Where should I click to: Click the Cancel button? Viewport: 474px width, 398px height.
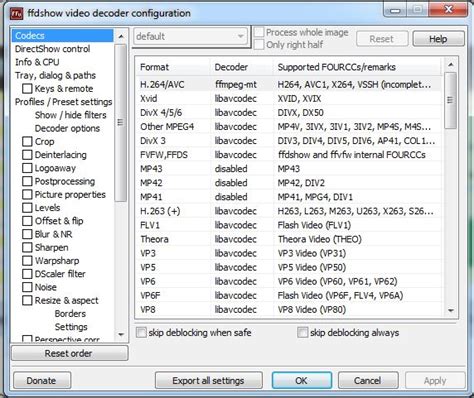(x=368, y=381)
